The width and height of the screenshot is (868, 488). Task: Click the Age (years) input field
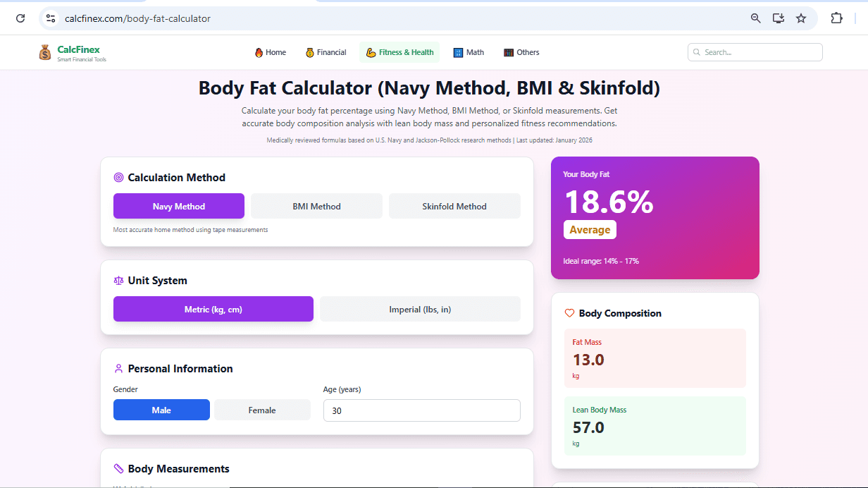pyautogui.click(x=422, y=410)
